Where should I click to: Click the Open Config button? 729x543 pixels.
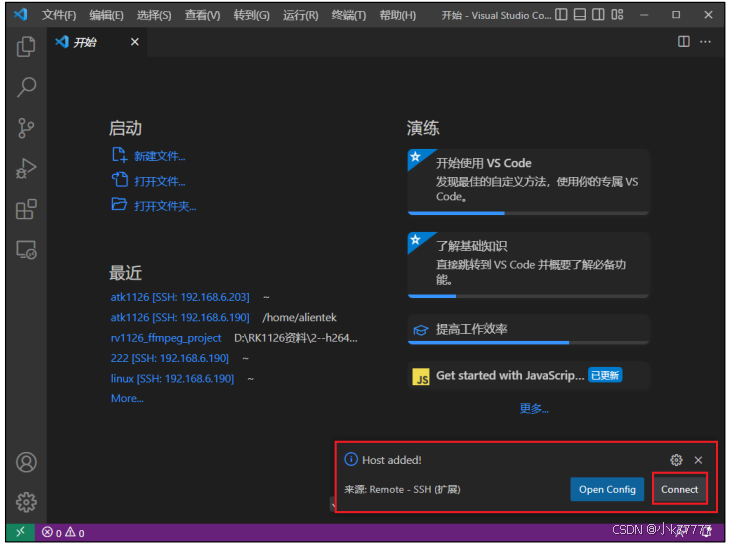(x=607, y=489)
